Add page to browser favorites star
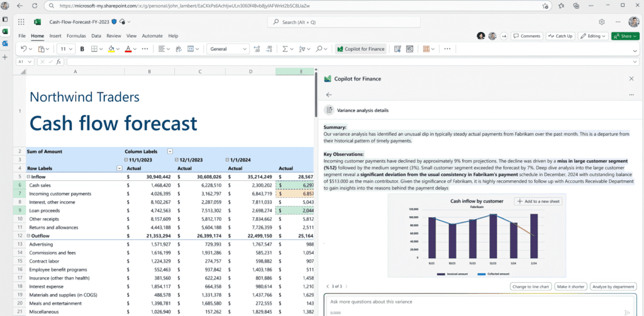 [x=545, y=6]
